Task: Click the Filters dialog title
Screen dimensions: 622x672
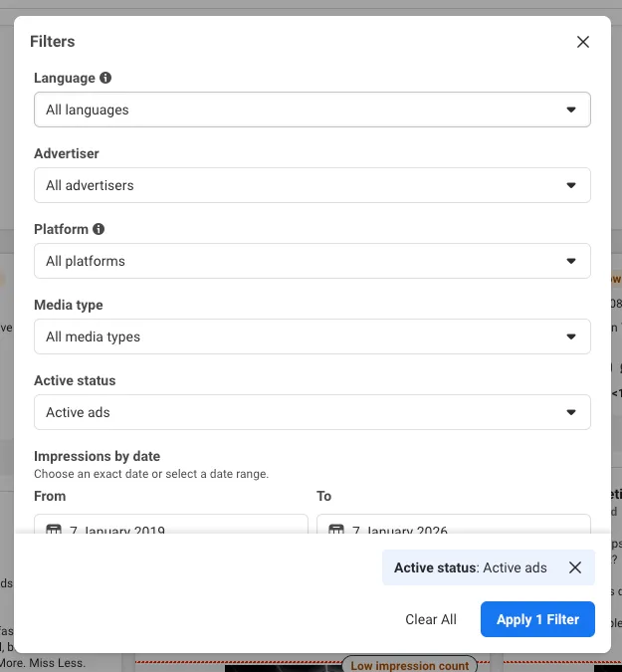Action: 53,42
